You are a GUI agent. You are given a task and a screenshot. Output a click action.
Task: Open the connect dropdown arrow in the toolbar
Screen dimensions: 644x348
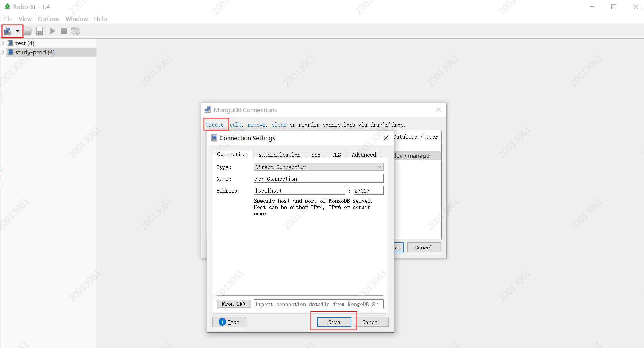pos(18,31)
